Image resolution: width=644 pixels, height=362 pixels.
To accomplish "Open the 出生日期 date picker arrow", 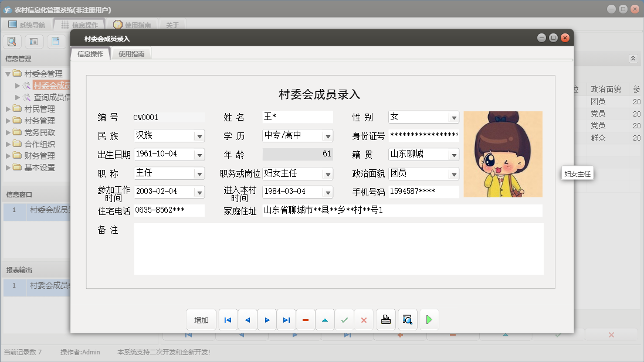I will [x=199, y=155].
